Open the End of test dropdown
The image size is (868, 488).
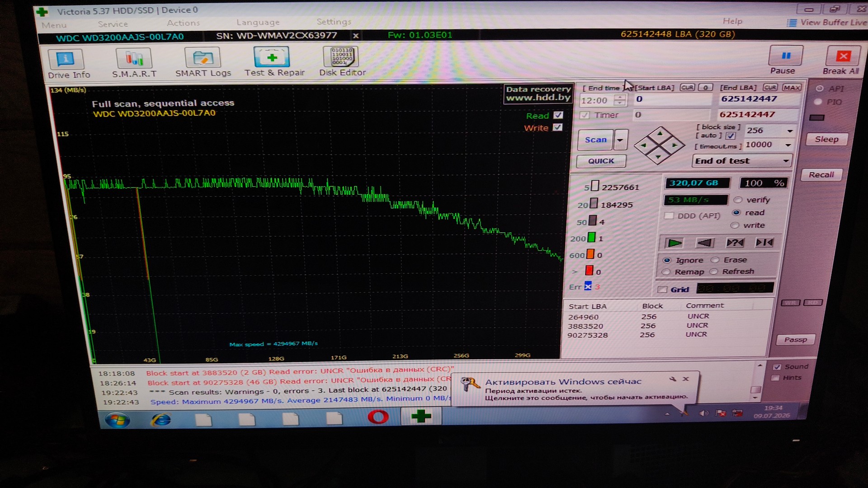pyautogui.click(x=742, y=161)
